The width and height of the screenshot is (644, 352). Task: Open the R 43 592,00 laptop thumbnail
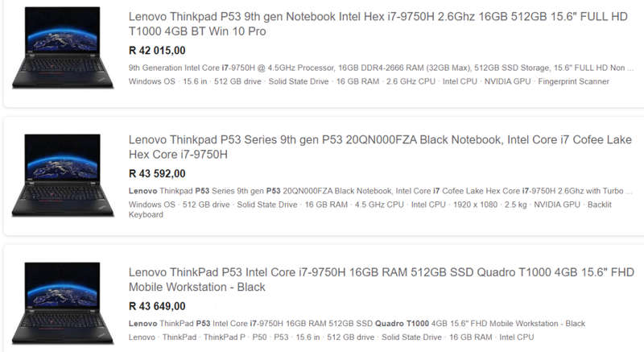63,175
